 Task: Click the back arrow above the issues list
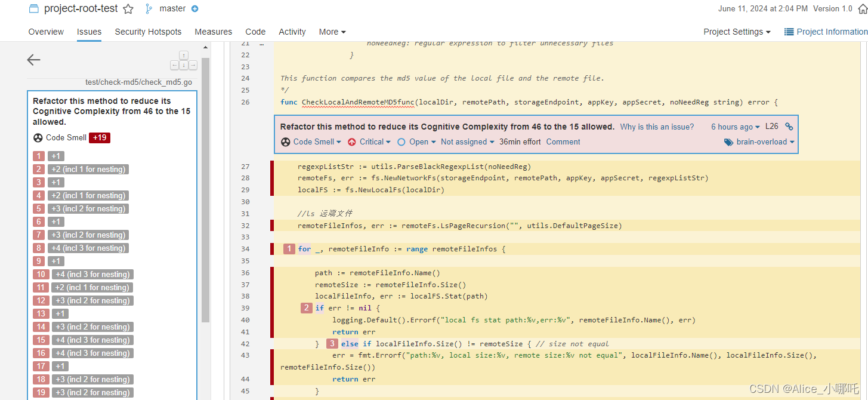coord(33,60)
